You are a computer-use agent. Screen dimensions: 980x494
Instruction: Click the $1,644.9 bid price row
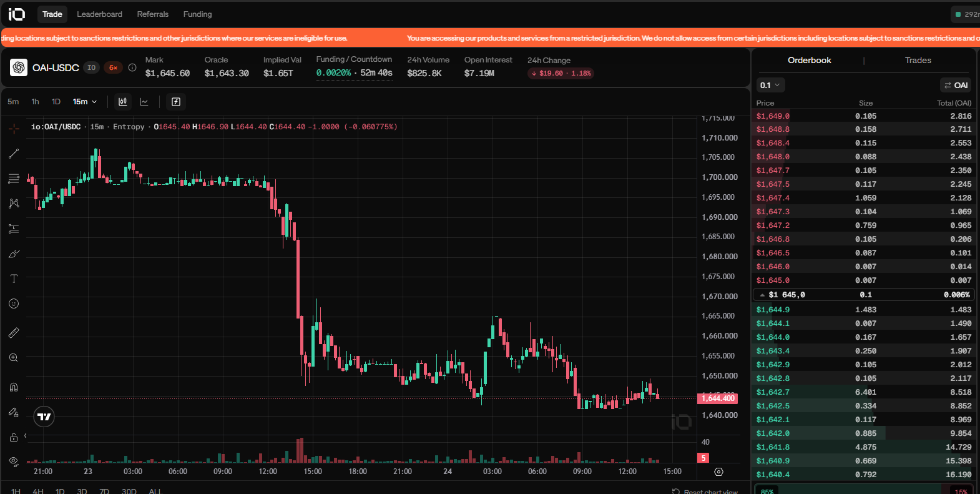click(864, 310)
